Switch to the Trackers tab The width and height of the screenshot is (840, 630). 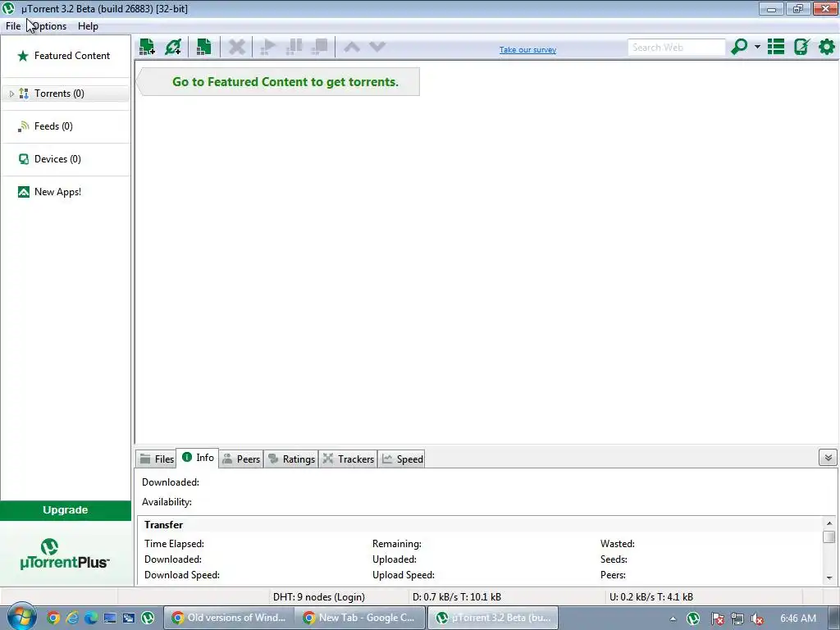coord(348,459)
